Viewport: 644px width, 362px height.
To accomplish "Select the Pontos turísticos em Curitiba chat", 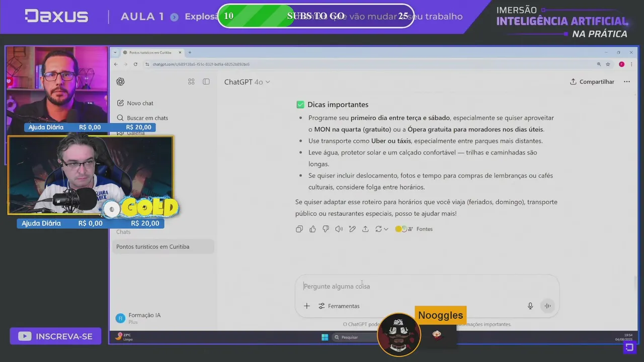I will [x=163, y=247].
